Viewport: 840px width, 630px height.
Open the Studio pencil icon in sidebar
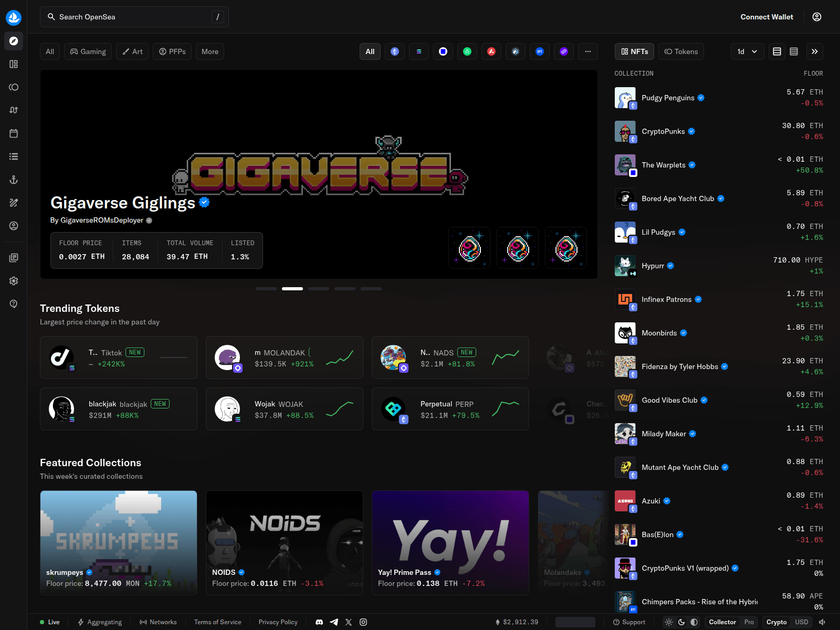(14, 203)
